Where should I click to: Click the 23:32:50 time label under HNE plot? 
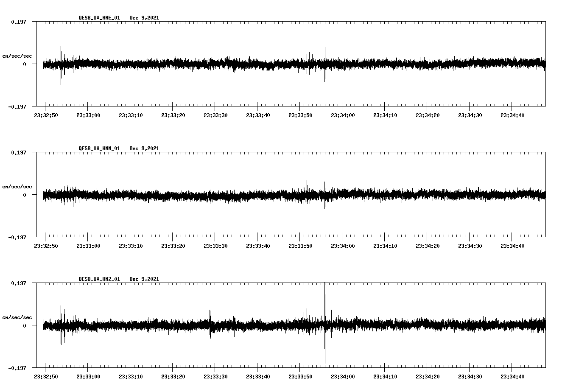click(x=45, y=115)
